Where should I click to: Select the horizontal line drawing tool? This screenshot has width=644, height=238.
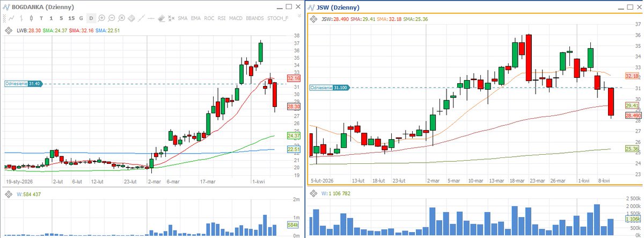[x=151, y=18]
